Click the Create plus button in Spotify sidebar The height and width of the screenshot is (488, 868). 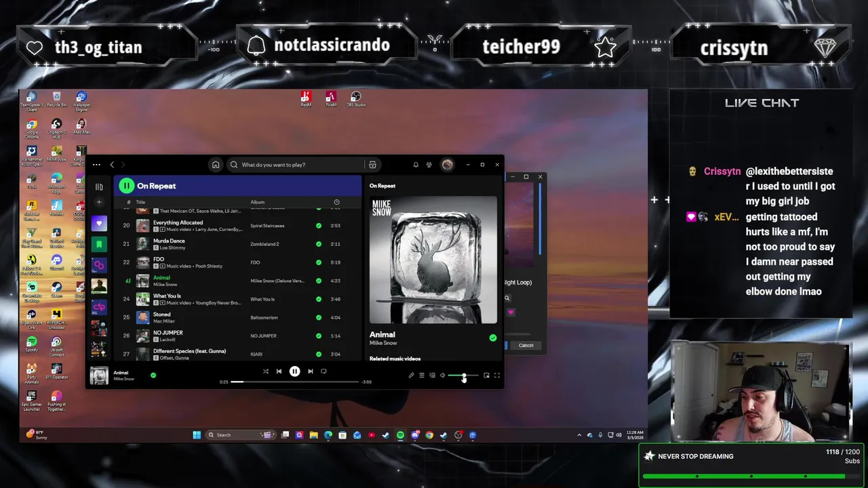click(x=99, y=202)
